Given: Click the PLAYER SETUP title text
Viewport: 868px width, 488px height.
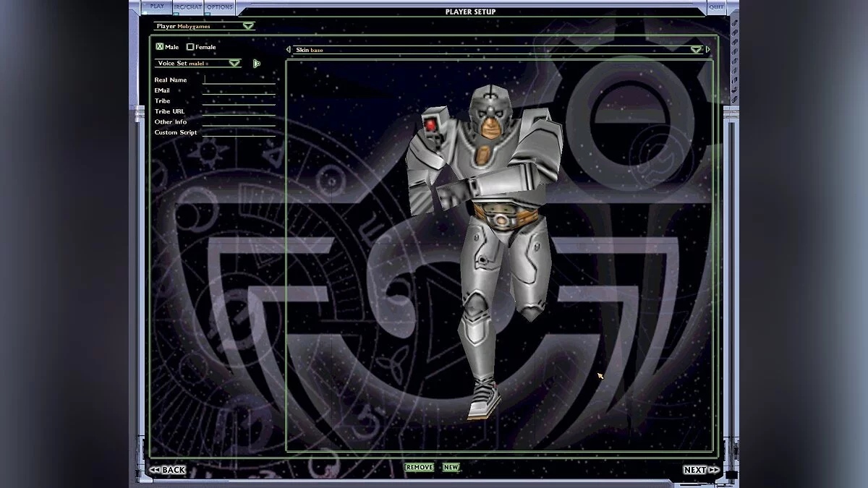Looking at the screenshot, I should [x=470, y=12].
